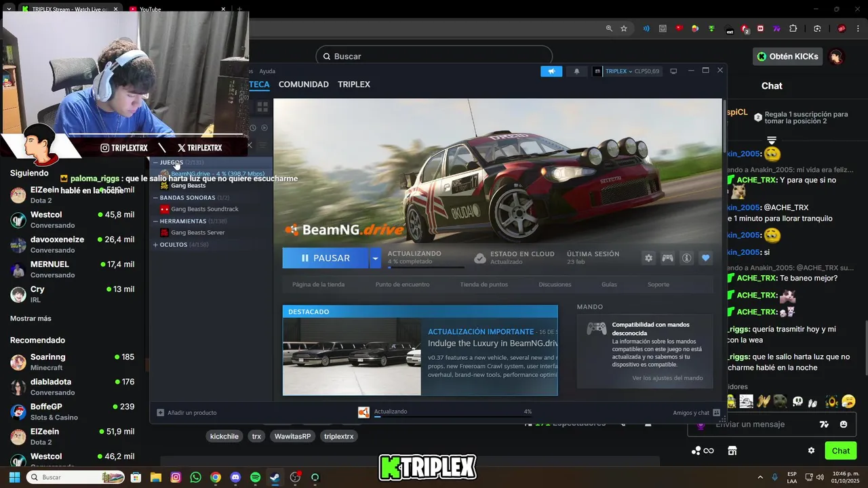Image resolution: width=868 pixels, height=488 pixels.
Task: Open Soporte tab for BeamNG.drive
Action: coord(658,285)
